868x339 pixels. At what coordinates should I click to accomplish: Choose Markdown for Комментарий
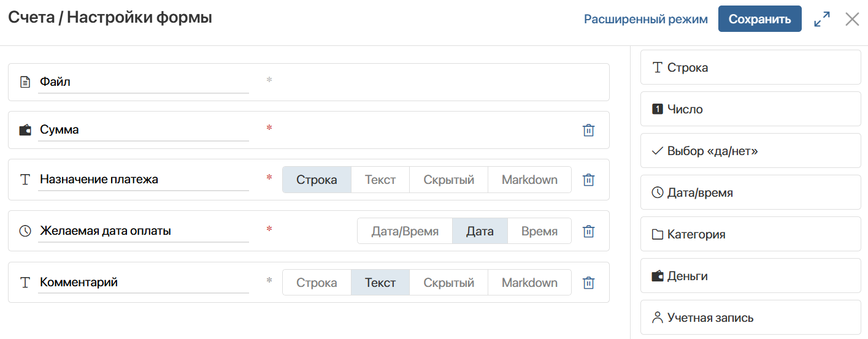(x=529, y=283)
